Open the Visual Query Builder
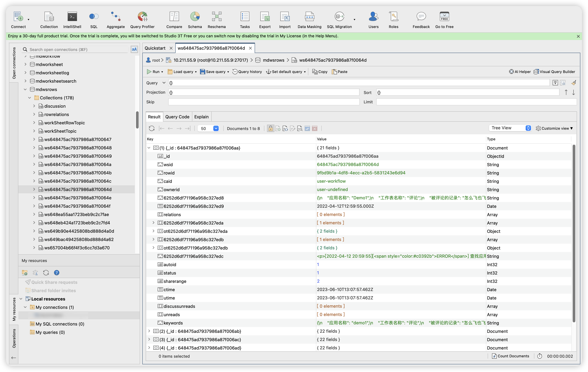The height and width of the screenshot is (372, 588). tap(554, 71)
